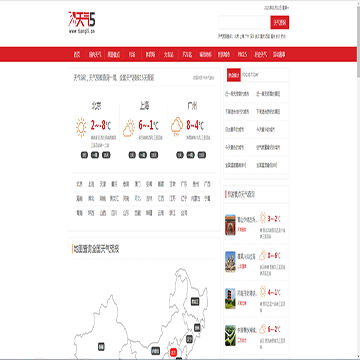The image size is (360, 360).
Task: Click the Shanghai partly cloudy icon
Action: pyautogui.click(x=129, y=128)
